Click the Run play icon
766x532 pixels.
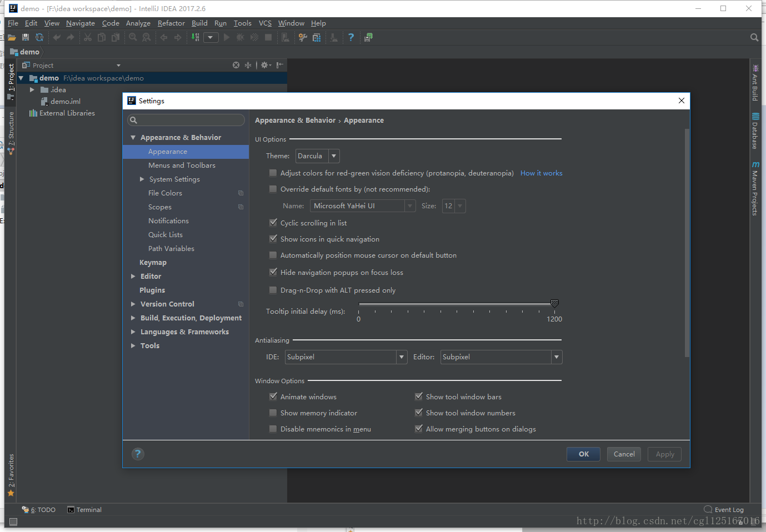(226, 37)
